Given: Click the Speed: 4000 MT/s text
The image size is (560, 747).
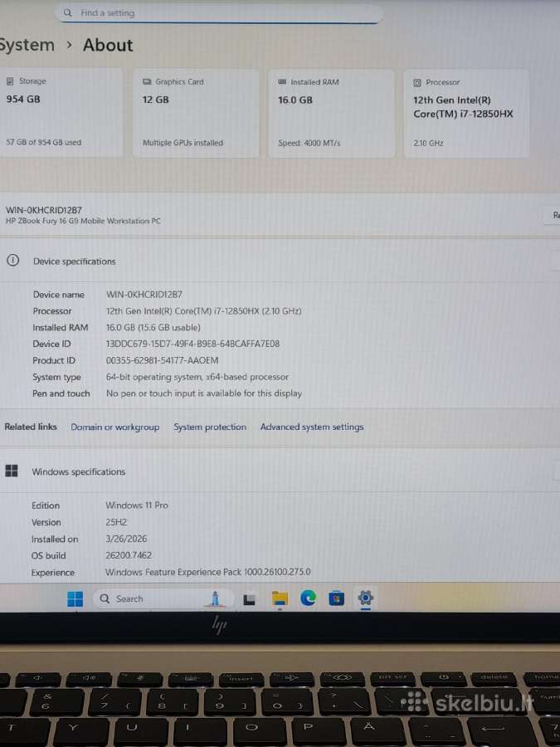Looking at the screenshot, I should click(x=309, y=143).
